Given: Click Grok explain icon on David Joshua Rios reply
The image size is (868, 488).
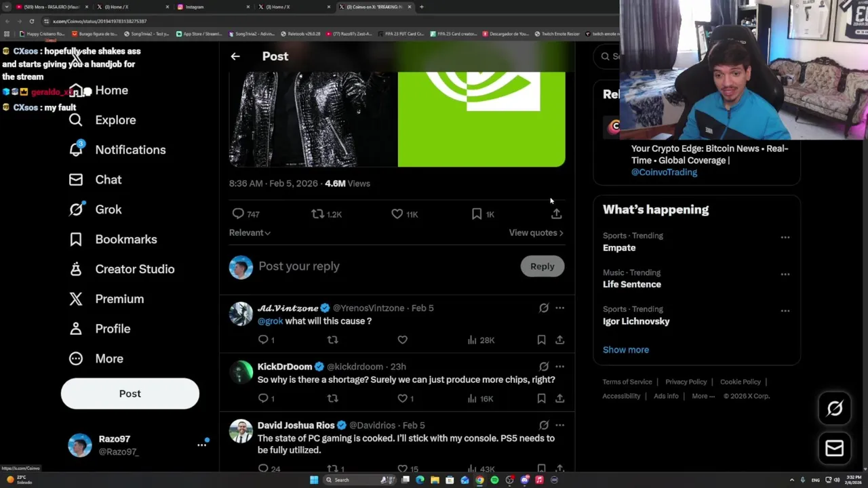Looking at the screenshot, I should [x=544, y=425].
